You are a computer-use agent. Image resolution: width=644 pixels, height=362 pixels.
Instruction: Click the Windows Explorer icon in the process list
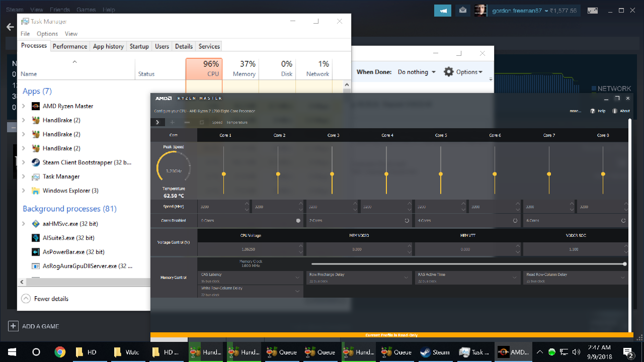point(36,191)
